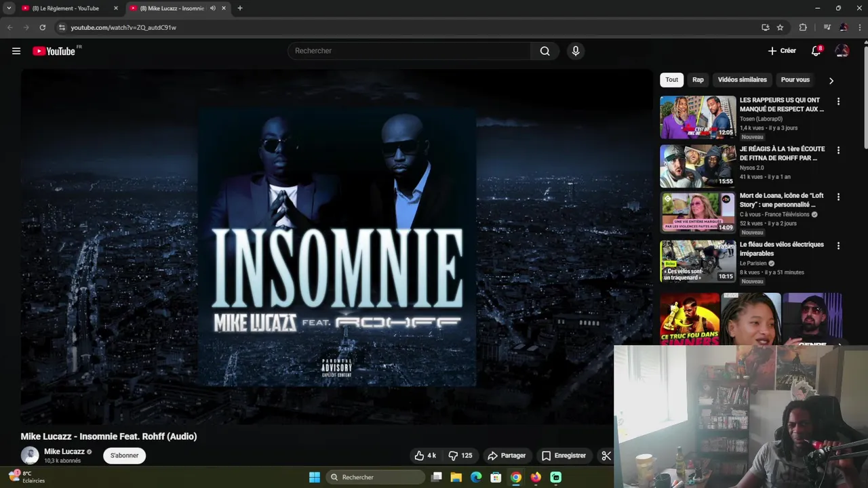Open the YouTube account avatar menu
The image size is (868, 488).
842,51
